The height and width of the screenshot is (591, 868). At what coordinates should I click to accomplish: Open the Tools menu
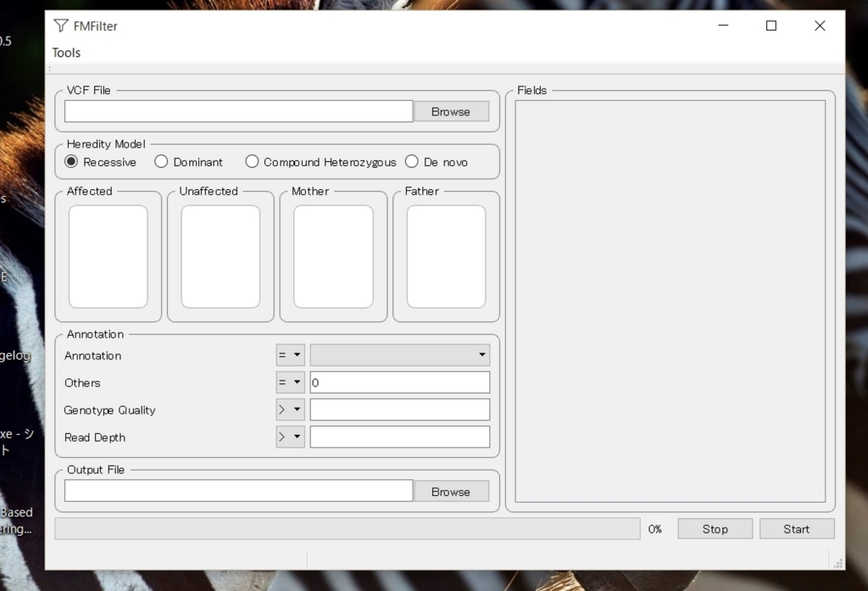click(66, 53)
